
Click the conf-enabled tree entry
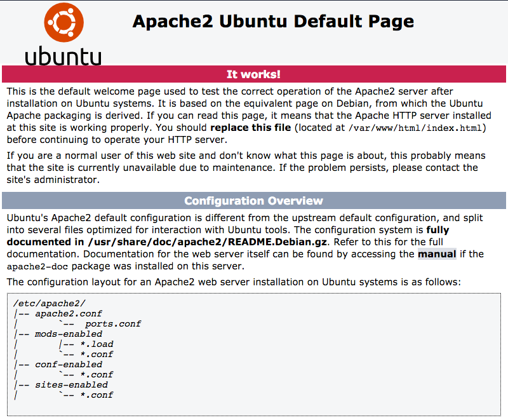[69, 364]
